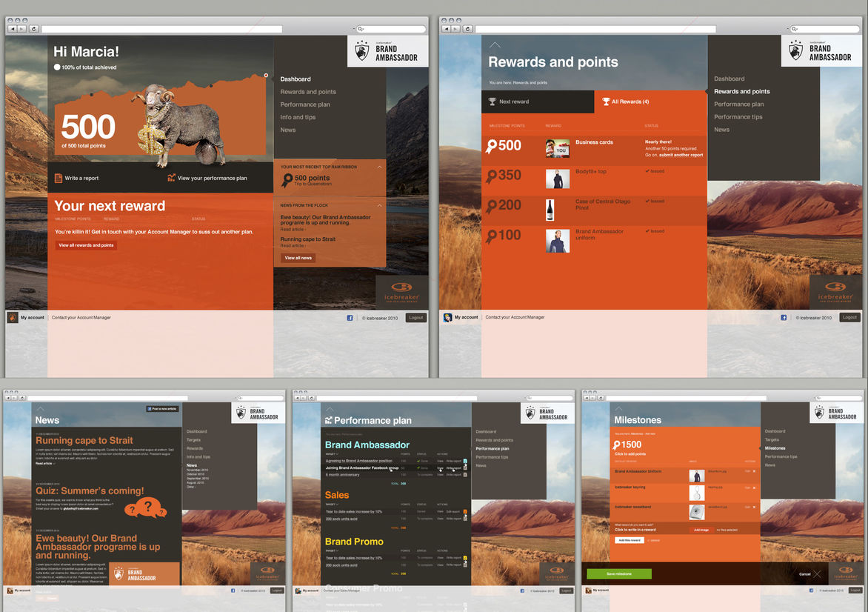Click the green Save milestone button

(618, 574)
